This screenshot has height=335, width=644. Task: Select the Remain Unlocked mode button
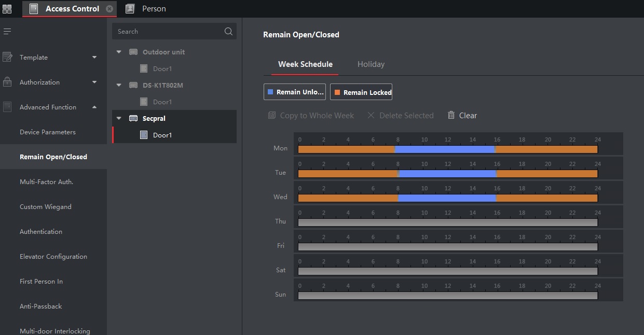[295, 92]
